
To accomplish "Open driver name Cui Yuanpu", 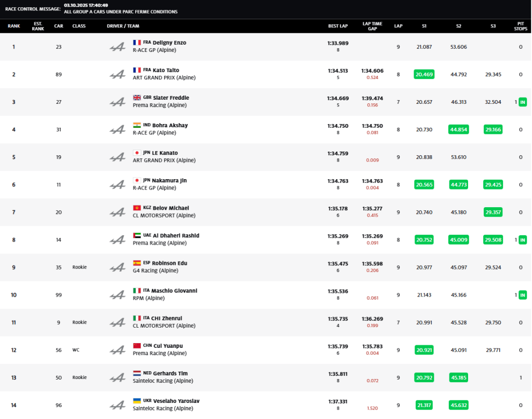I will pyautogui.click(x=168, y=346).
